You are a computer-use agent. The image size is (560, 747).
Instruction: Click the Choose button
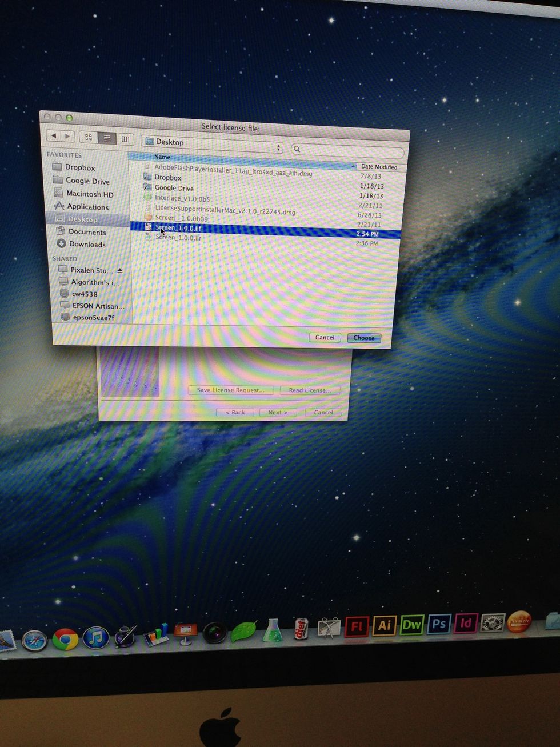coord(363,338)
